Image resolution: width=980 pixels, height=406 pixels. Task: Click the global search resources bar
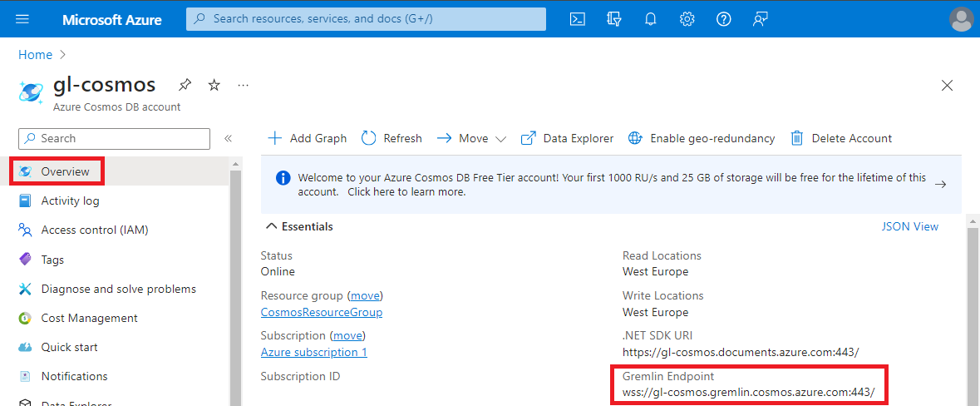pos(366,18)
